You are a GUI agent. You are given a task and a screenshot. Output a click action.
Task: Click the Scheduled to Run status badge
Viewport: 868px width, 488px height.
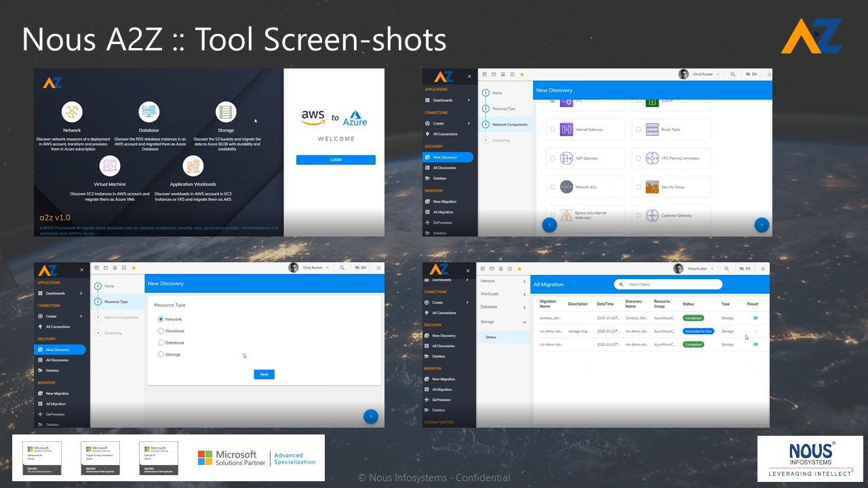tap(698, 331)
